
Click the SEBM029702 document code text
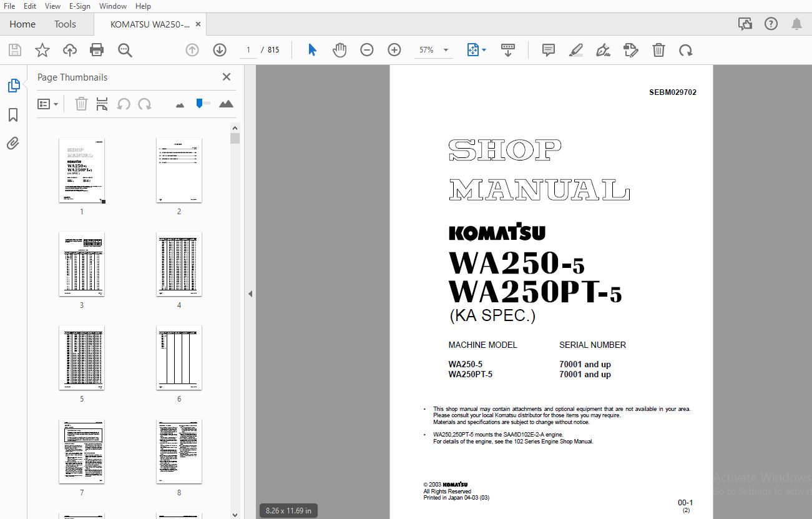673,92
